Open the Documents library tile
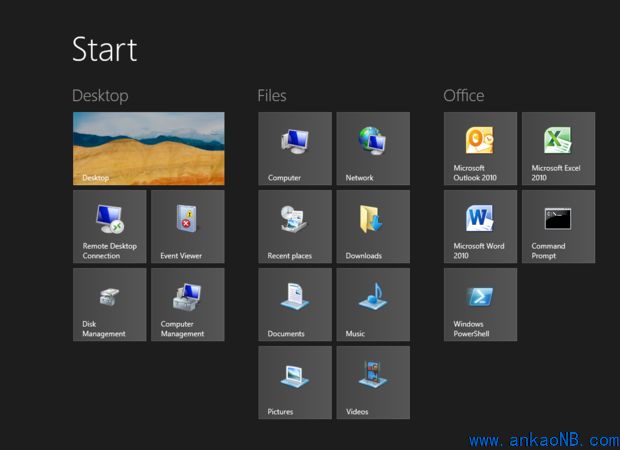The height and width of the screenshot is (450, 620). point(295,304)
